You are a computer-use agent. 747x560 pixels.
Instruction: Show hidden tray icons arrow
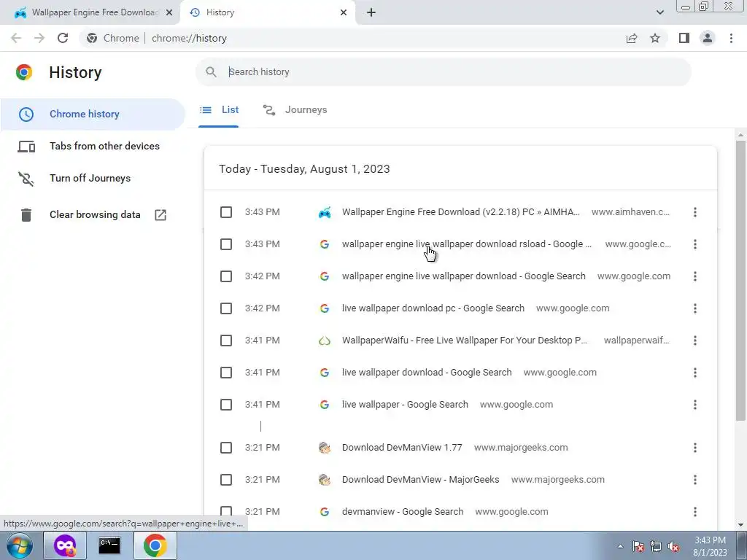[x=620, y=546]
